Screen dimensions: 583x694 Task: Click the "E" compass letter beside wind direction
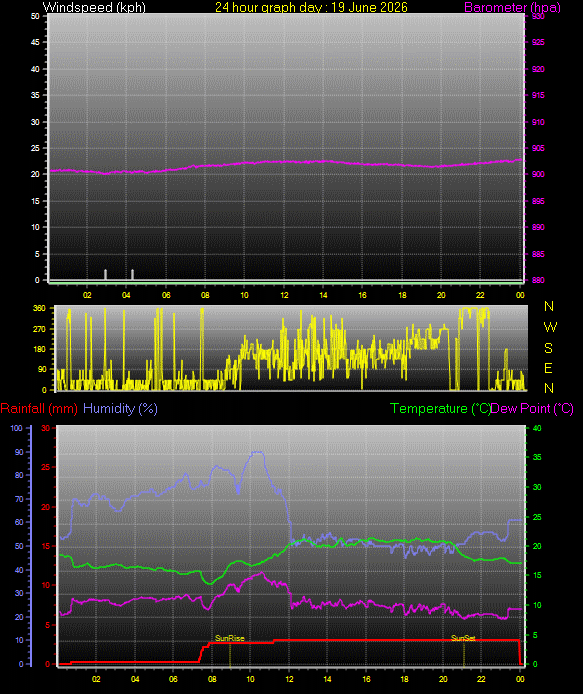[x=548, y=368]
